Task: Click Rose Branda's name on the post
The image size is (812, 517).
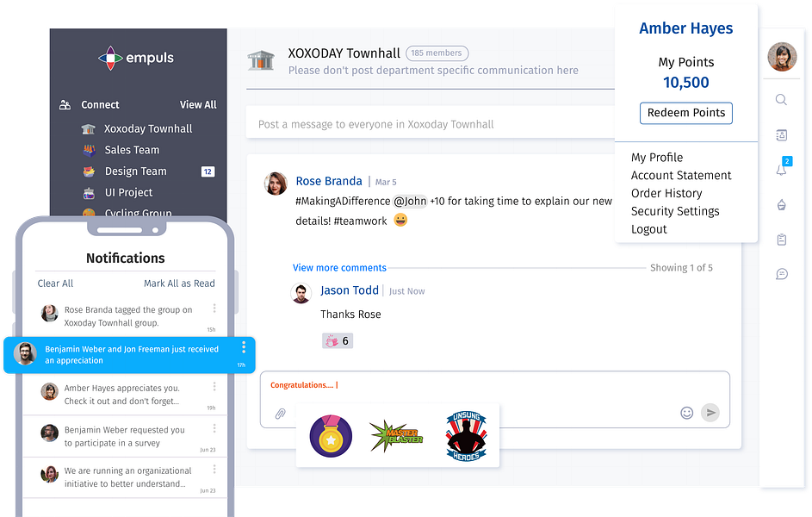Action: coord(329,181)
